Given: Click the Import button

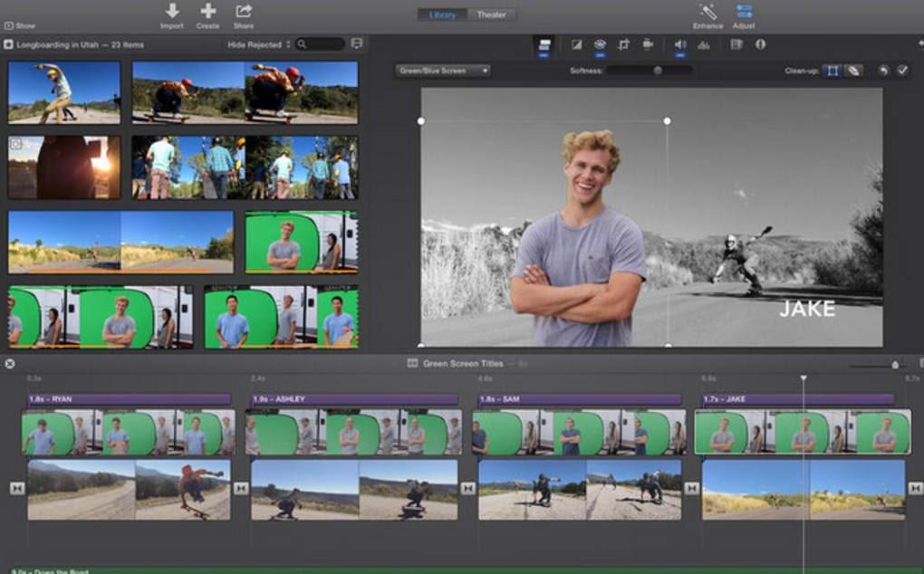Looking at the screenshot, I should coord(174,14).
